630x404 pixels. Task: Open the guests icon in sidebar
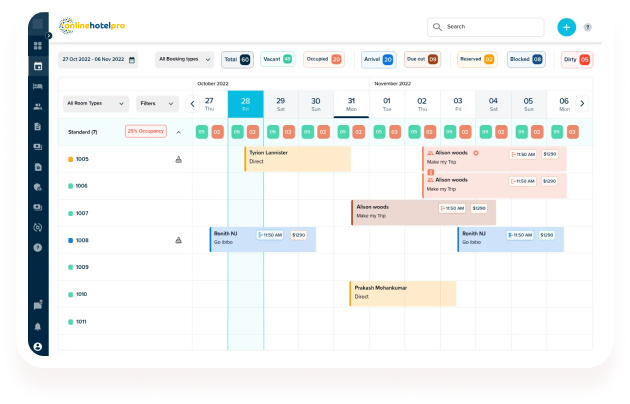pyautogui.click(x=38, y=106)
